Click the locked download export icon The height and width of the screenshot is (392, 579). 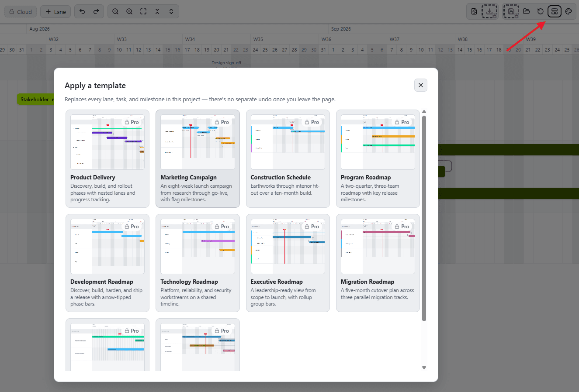pos(489,11)
